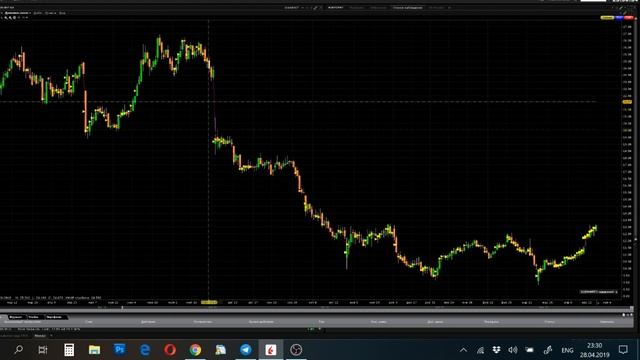Open the Opera browser from the taskbar
The height and width of the screenshot is (360, 640).
[x=170, y=350]
